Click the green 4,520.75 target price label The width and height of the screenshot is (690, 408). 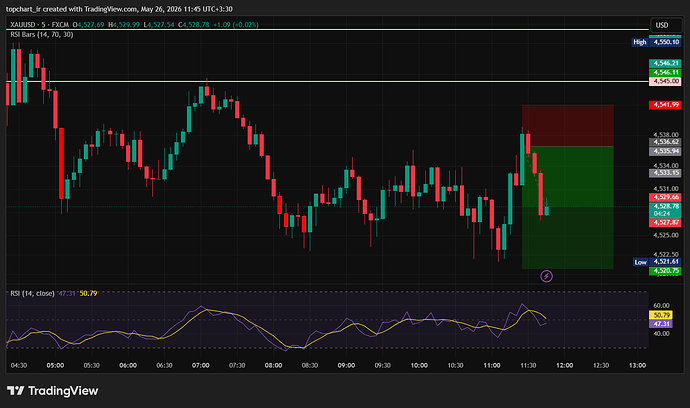665,271
